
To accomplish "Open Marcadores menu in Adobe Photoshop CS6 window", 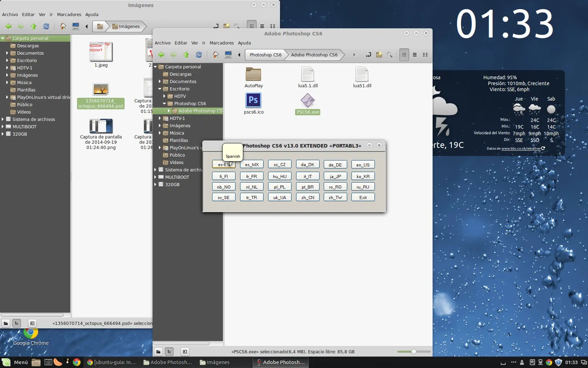I will tap(222, 43).
